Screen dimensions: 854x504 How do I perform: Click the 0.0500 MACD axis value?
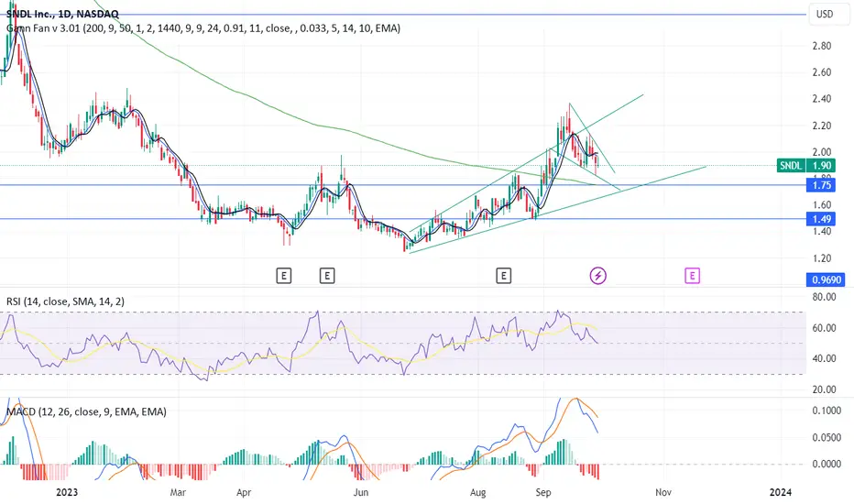[827, 437]
